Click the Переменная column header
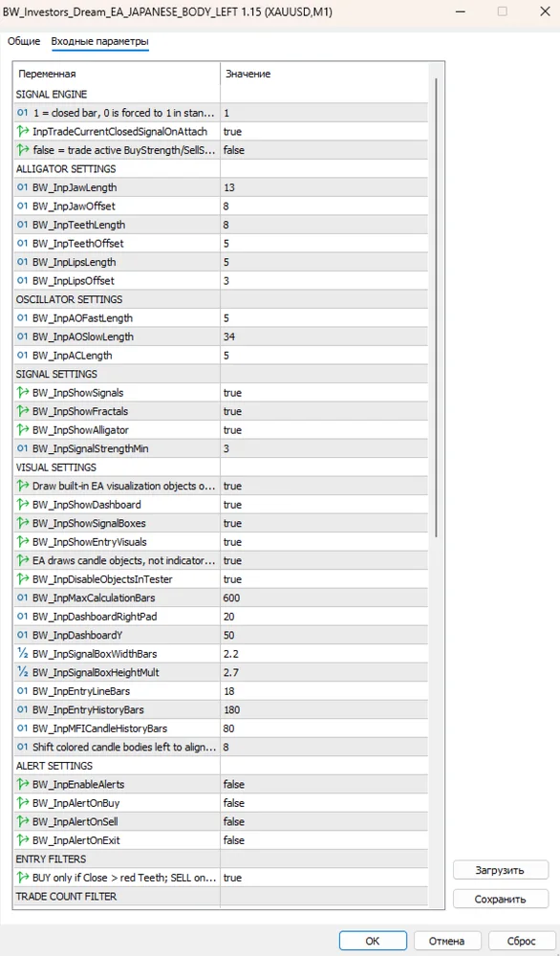The width and height of the screenshot is (560, 956). [x=117, y=74]
